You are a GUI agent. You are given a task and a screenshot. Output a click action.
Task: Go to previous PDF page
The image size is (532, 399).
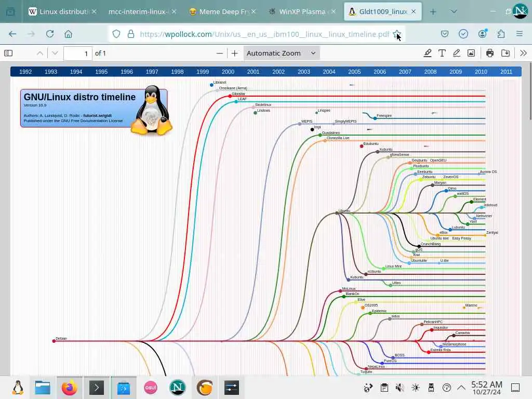click(39, 54)
